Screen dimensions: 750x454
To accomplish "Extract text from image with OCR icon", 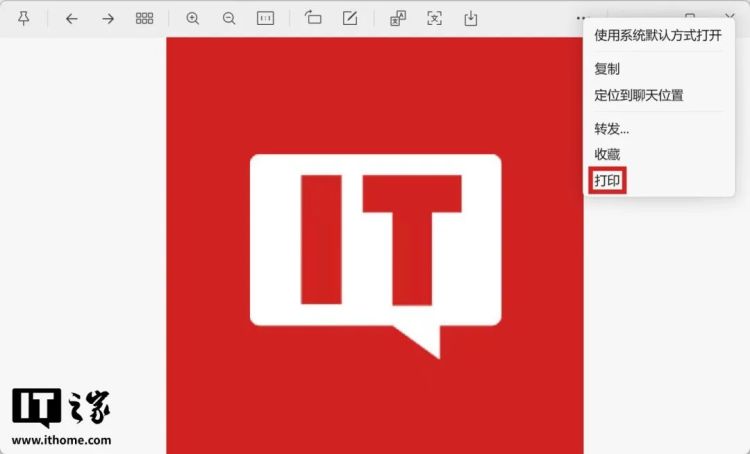I will 434,19.
